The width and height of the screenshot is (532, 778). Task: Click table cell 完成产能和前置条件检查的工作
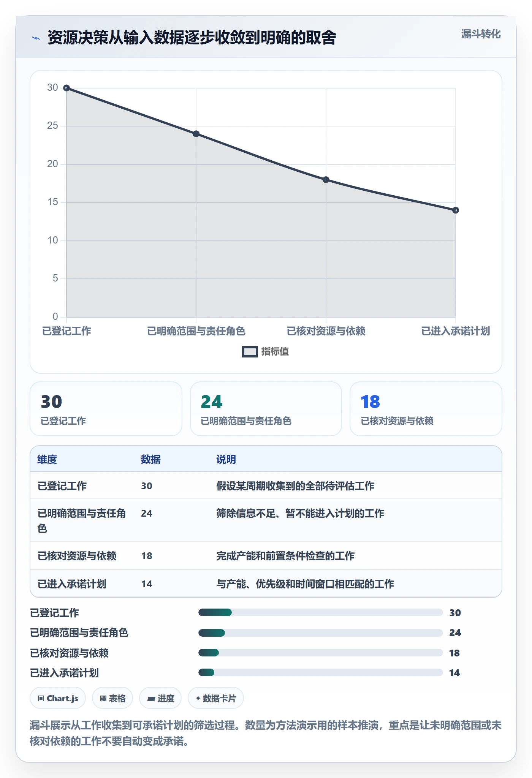(x=285, y=556)
